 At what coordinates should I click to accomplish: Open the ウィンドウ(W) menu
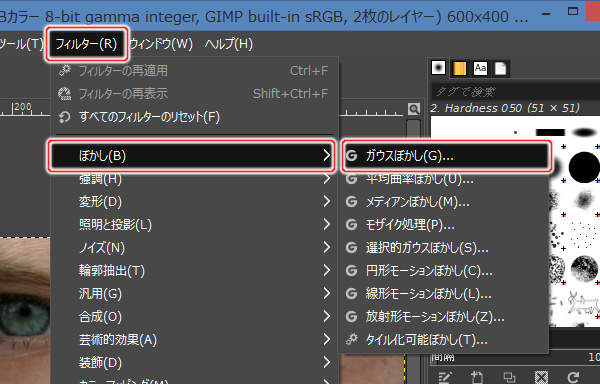click(161, 44)
